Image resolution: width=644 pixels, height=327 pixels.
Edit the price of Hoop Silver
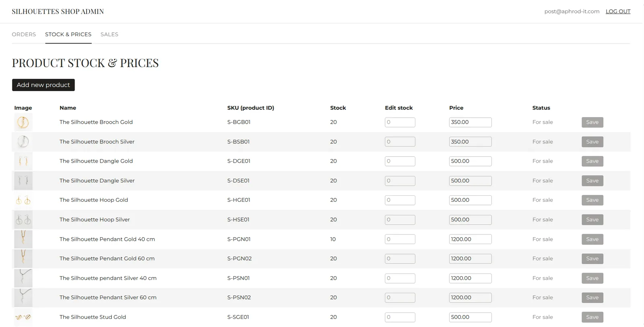click(x=470, y=219)
